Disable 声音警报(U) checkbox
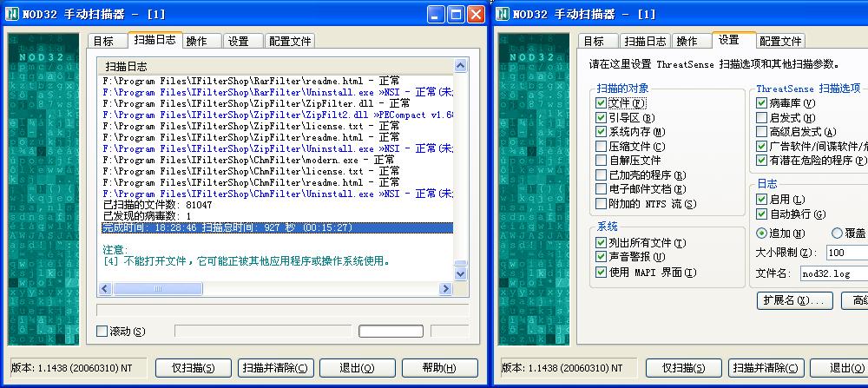The width and height of the screenshot is (868, 388). click(601, 257)
